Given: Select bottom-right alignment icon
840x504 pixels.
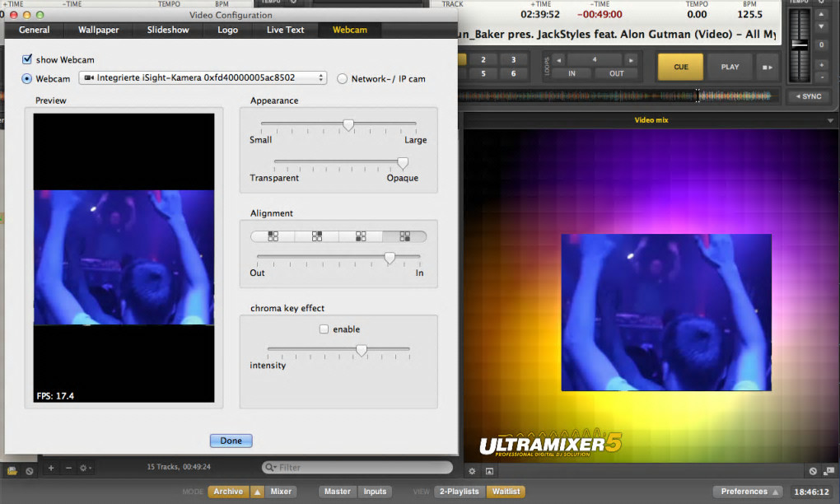Looking at the screenshot, I should tap(404, 236).
